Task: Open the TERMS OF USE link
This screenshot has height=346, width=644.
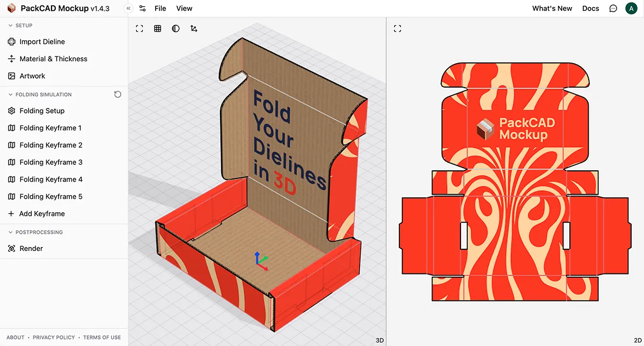Action: coord(102,337)
